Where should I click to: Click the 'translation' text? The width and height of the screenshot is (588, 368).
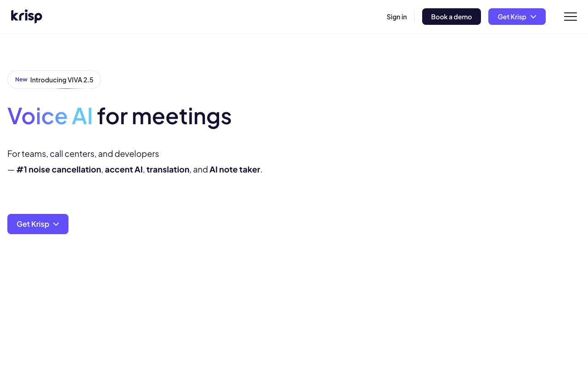point(168,169)
